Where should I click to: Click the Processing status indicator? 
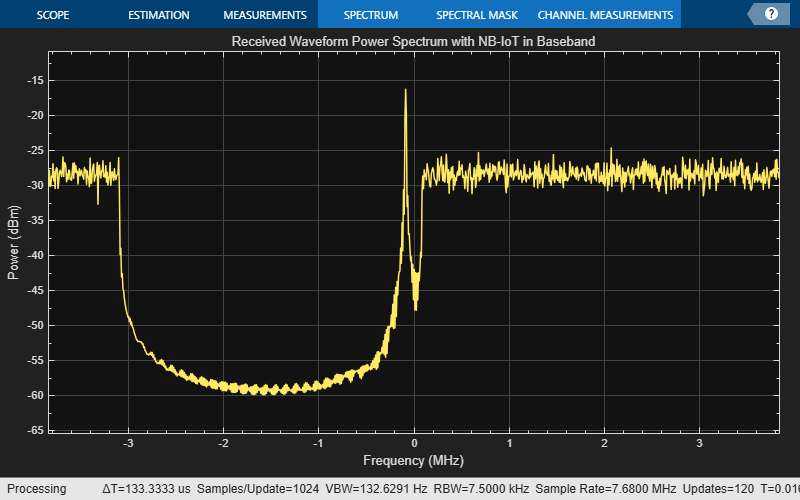pos(37,489)
